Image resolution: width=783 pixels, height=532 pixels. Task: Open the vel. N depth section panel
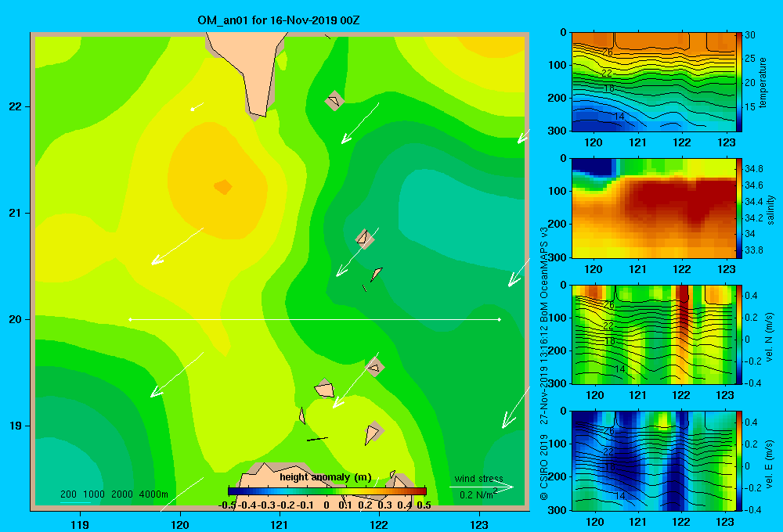pyautogui.click(x=653, y=334)
